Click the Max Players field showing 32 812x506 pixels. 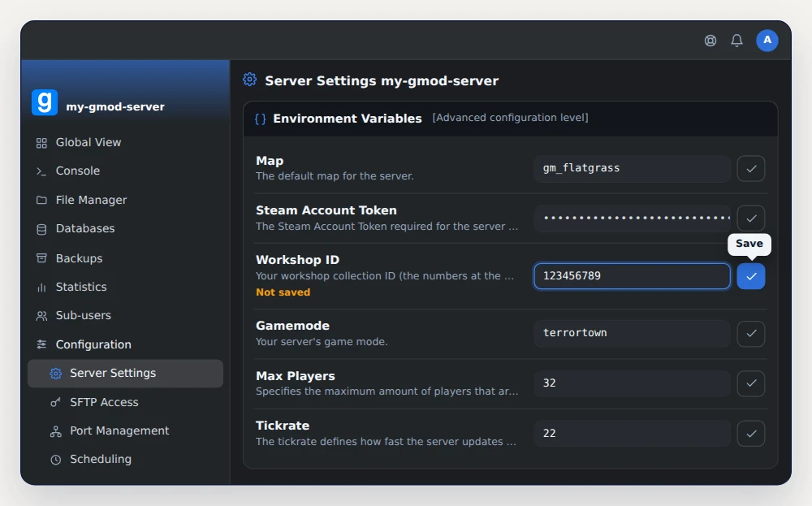pyautogui.click(x=632, y=383)
